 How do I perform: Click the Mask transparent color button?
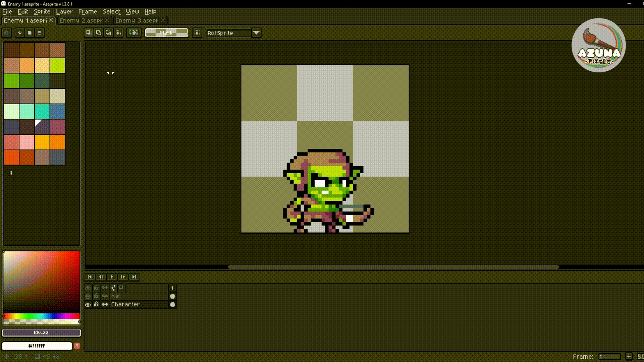click(x=166, y=33)
